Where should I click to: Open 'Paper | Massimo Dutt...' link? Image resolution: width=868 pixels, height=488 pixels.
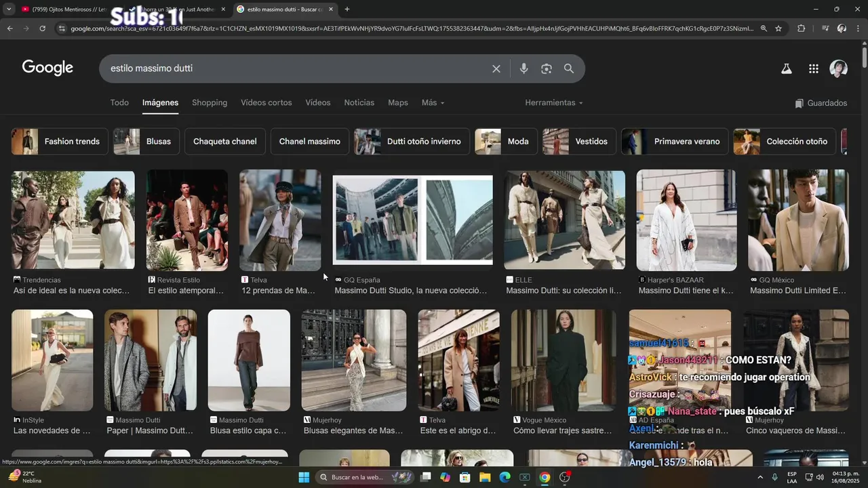150,431
